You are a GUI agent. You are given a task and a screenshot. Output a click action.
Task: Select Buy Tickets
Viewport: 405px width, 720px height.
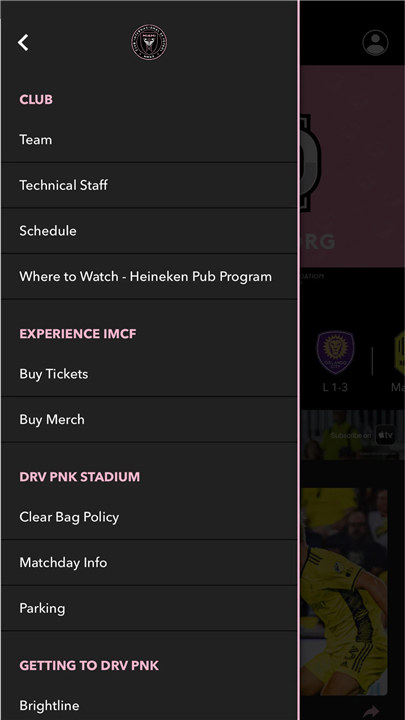pyautogui.click(x=149, y=374)
